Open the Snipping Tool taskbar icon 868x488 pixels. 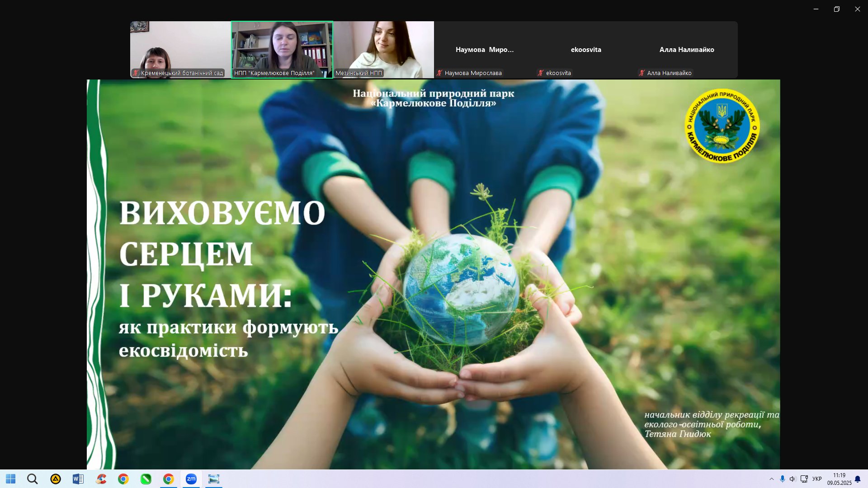pos(214,479)
